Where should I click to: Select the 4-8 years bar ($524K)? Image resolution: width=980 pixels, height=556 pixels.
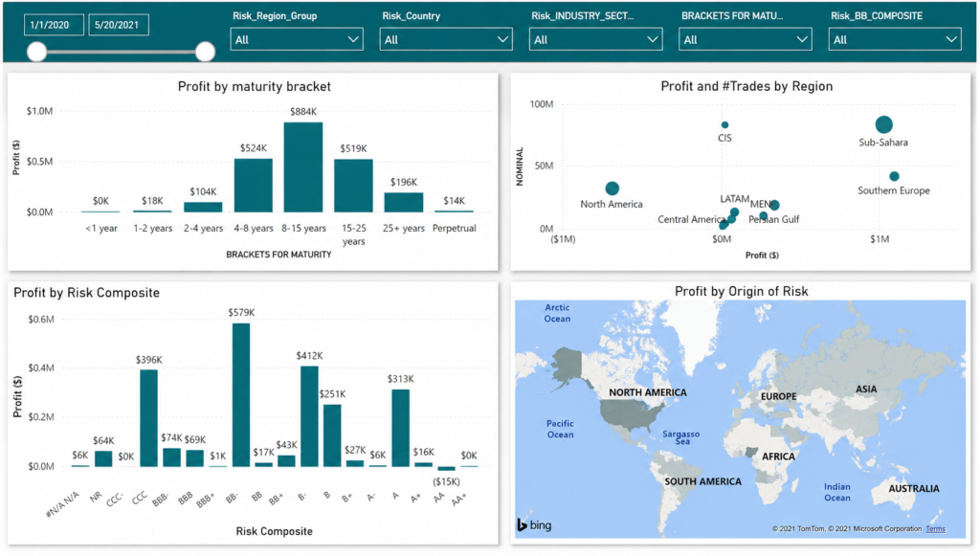pyautogui.click(x=253, y=186)
